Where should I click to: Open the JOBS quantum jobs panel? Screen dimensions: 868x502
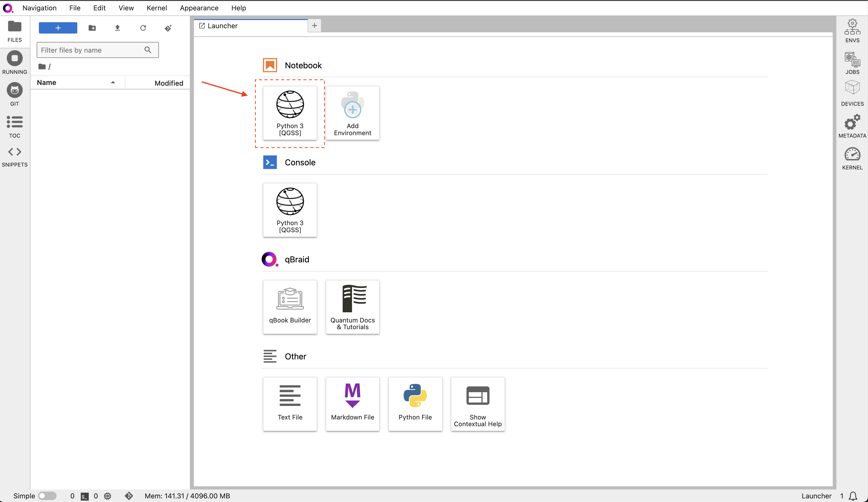[x=852, y=63]
